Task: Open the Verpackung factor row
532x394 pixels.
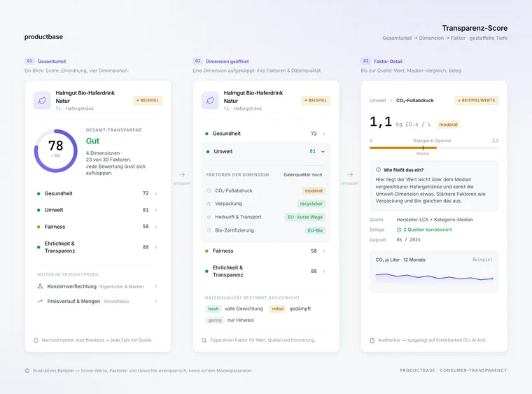Action: tap(266, 204)
